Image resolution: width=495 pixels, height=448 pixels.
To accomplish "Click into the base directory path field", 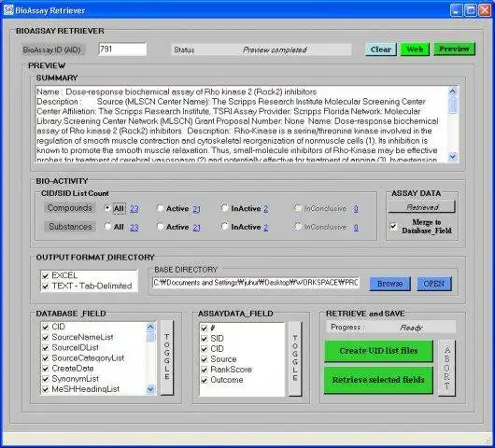I will (x=255, y=283).
